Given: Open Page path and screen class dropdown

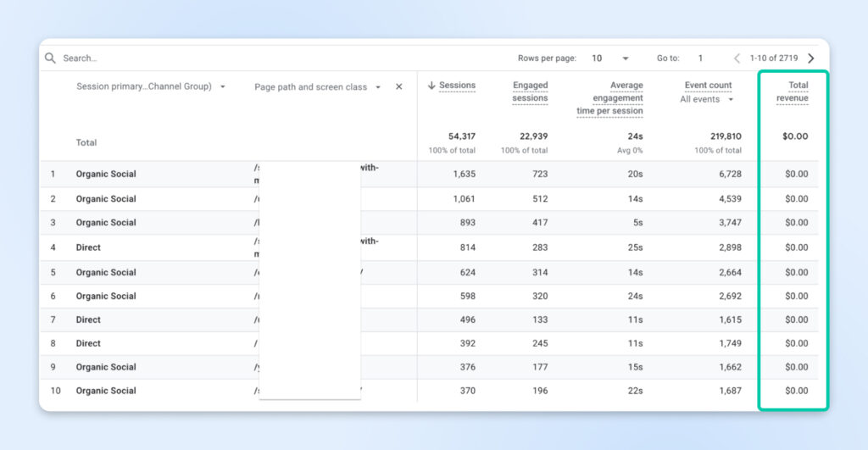Looking at the screenshot, I should click(x=378, y=87).
